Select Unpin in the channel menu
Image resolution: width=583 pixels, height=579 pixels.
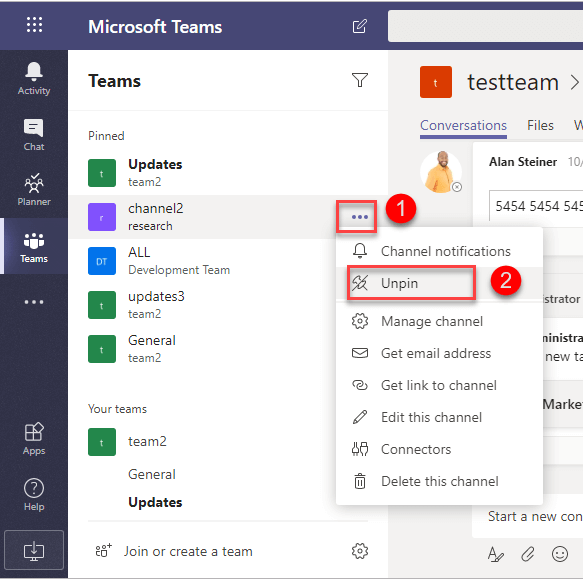[439, 283]
